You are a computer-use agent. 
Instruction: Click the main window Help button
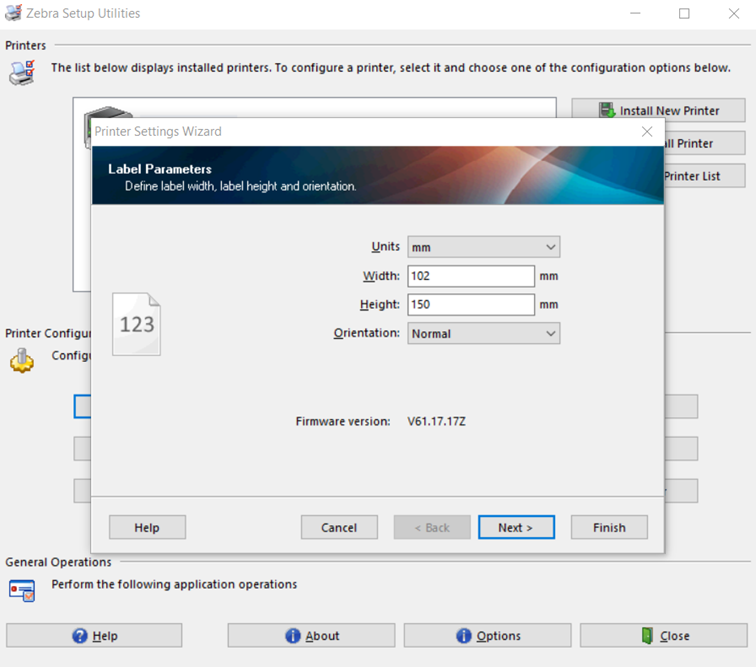pyautogui.click(x=94, y=635)
